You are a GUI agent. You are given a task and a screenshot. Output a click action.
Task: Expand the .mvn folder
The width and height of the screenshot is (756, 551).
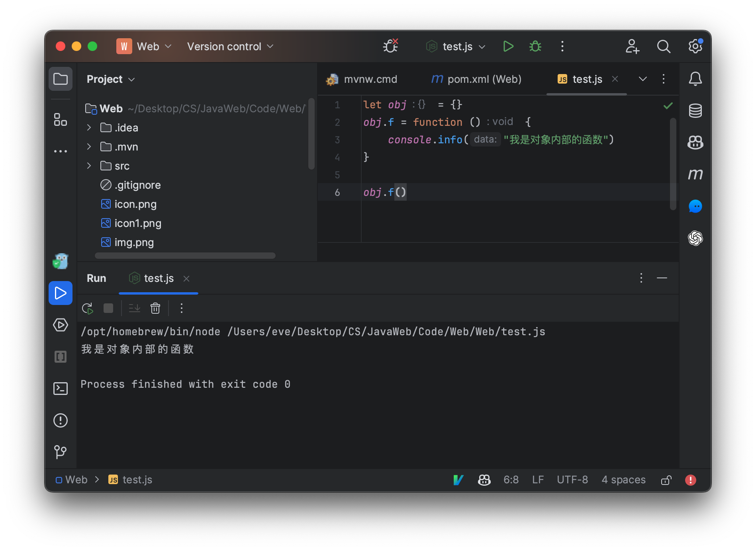pos(89,147)
